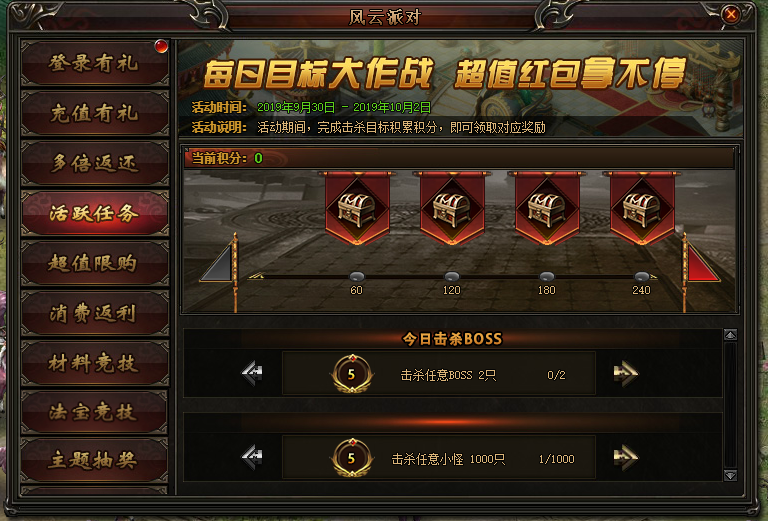Switch to 充值有礼 tab
This screenshot has height=521, width=768.
coord(95,113)
